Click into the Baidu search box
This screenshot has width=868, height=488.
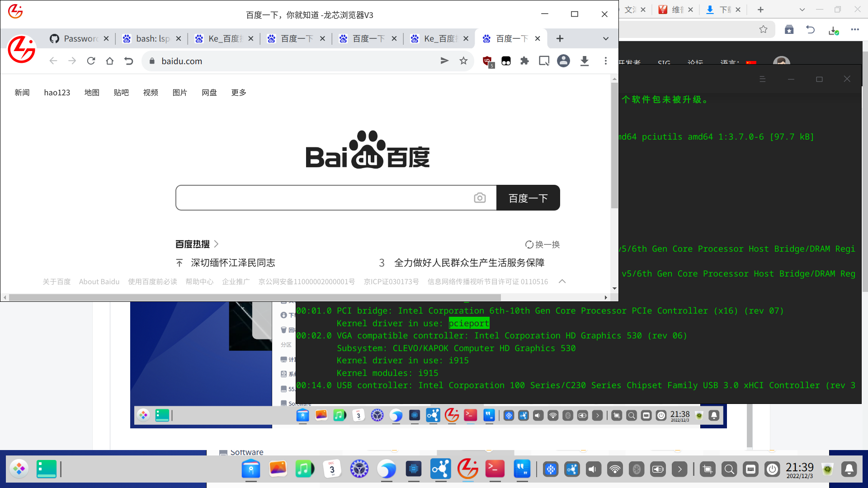pos(323,198)
